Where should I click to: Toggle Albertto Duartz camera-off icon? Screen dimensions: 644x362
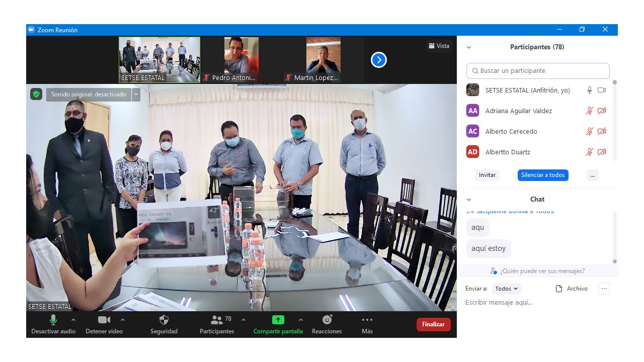pos(602,152)
